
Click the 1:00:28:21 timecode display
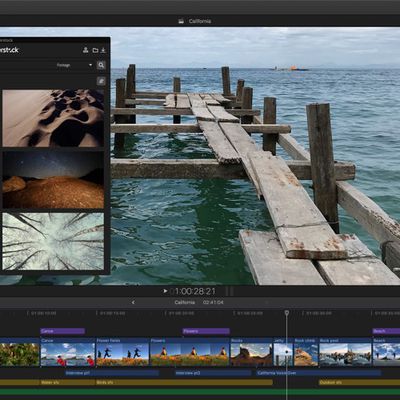[194, 292]
